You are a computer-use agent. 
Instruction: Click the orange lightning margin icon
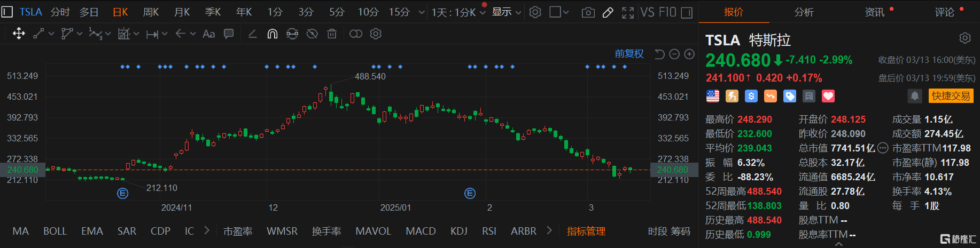(732, 96)
